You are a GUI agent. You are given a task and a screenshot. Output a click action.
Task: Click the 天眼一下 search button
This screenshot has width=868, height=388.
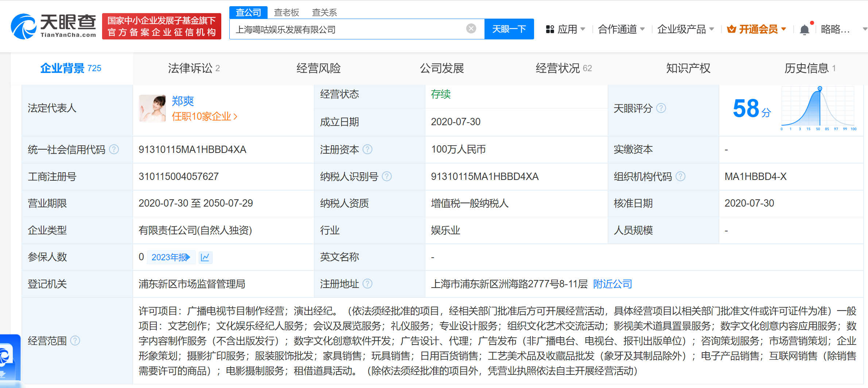[x=509, y=29]
